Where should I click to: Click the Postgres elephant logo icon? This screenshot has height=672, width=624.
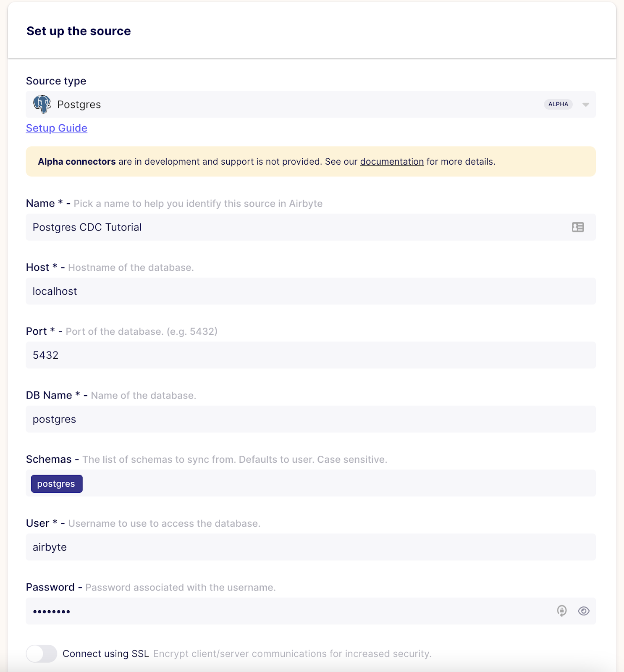(x=42, y=104)
